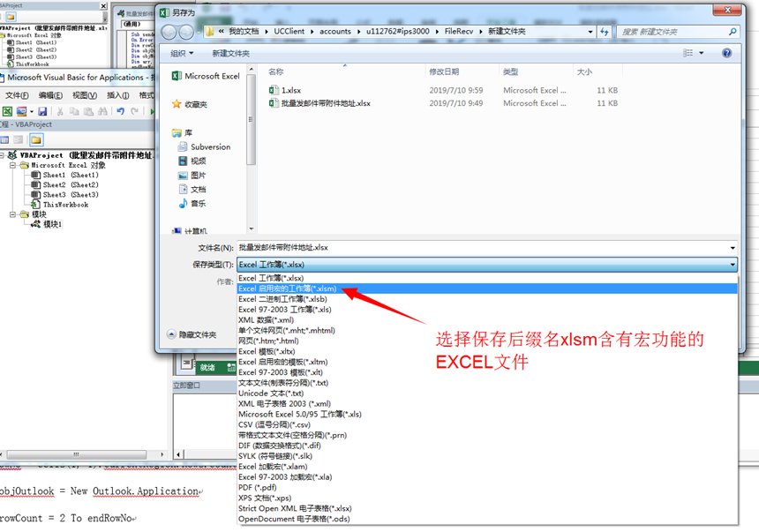Open the view options dropdown arrow
Viewport: 759px width, 532px height.
coord(701,53)
